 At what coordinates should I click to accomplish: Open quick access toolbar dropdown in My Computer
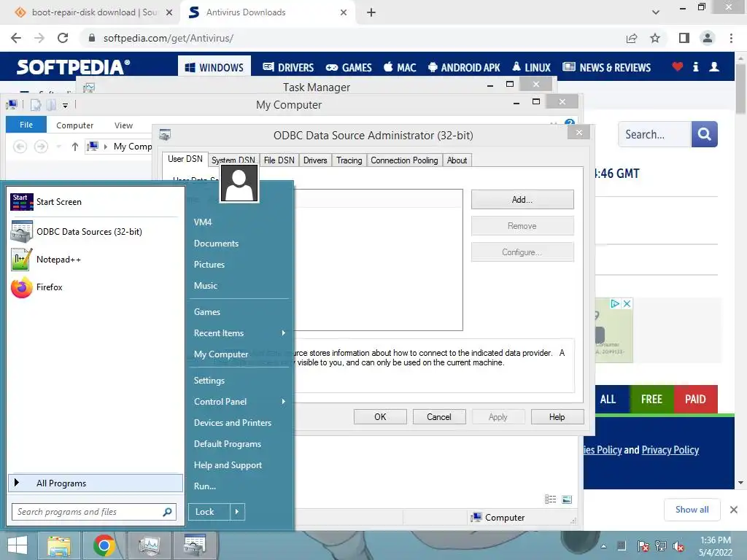(65, 105)
